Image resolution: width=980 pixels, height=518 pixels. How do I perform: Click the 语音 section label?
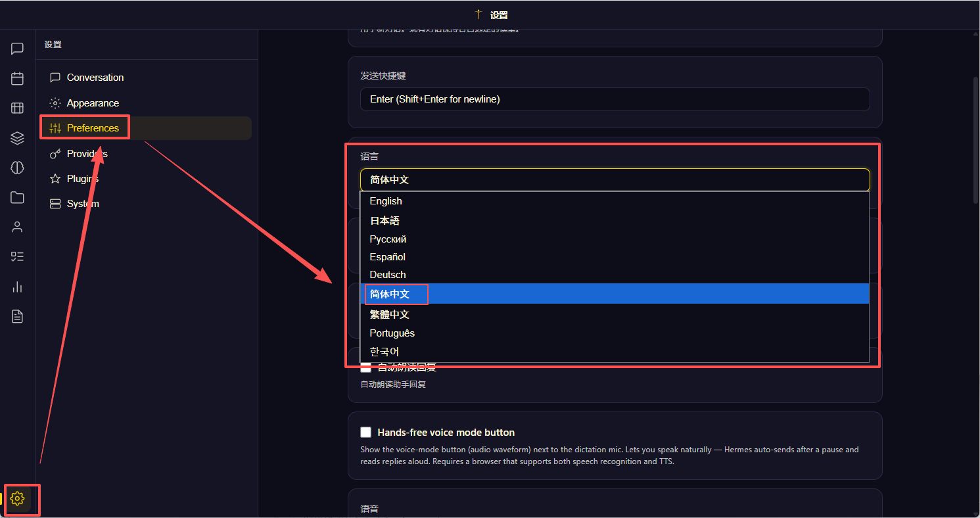(x=369, y=509)
